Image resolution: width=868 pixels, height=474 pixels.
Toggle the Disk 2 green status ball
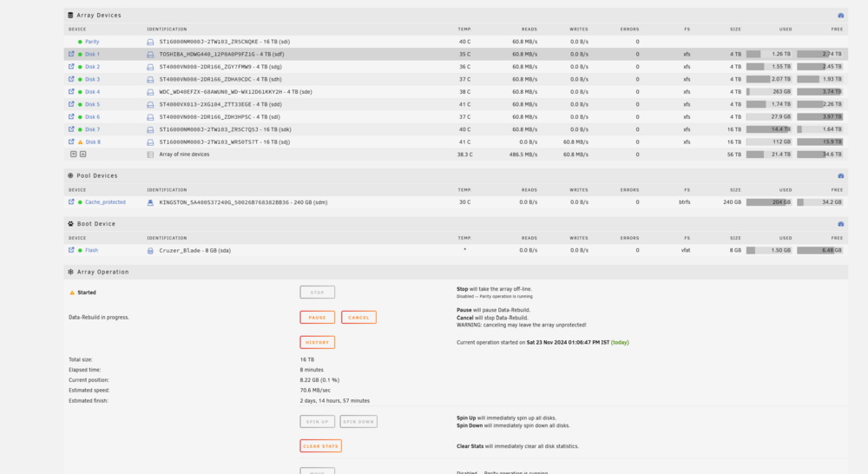80,67
